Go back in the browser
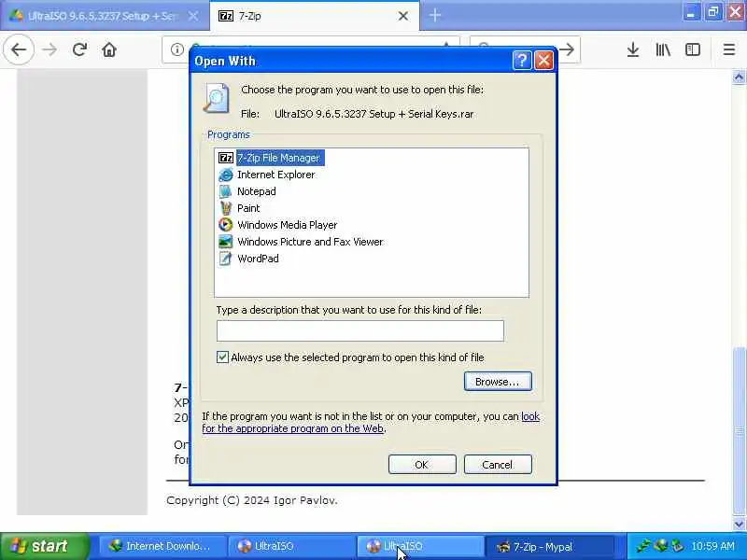 (19, 49)
